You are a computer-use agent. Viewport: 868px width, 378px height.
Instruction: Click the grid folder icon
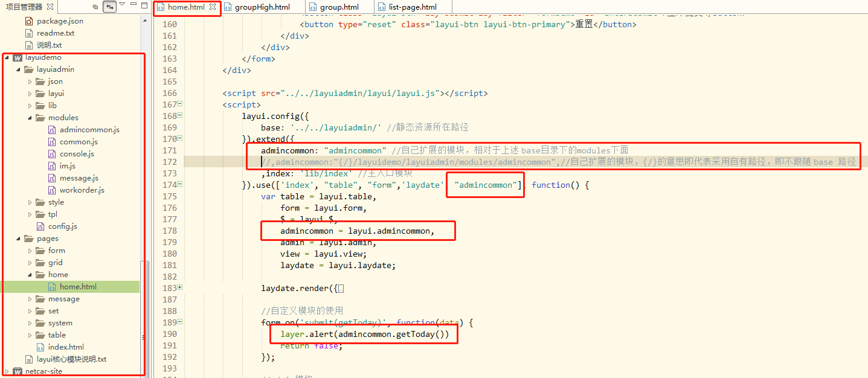(x=40, y=263)
